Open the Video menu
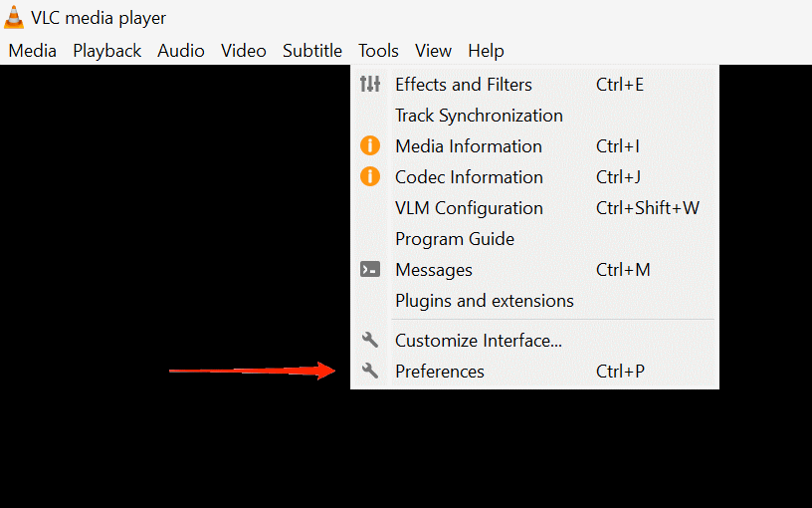812x508 pixels. [244, 51]
